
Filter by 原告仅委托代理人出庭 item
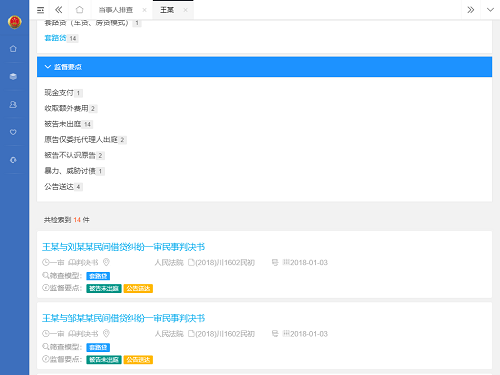pyautogui.click(x=85, y=140)
